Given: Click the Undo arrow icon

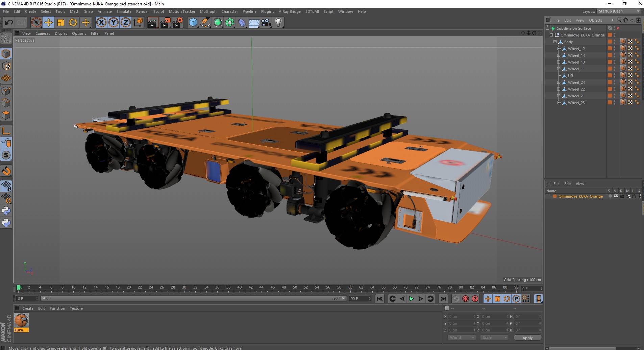Looking at the screenshot, I should pos(9,23).
